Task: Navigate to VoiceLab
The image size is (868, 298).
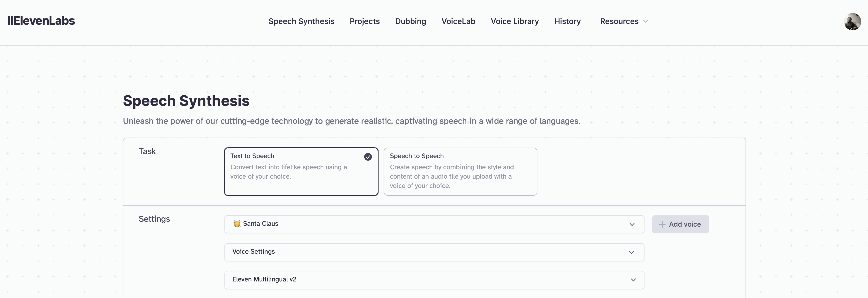Action: (458, 21)
